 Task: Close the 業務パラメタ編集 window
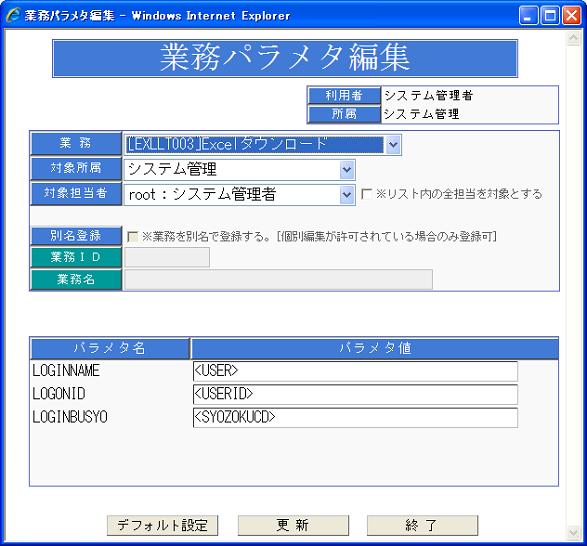[x=572, y=16]
